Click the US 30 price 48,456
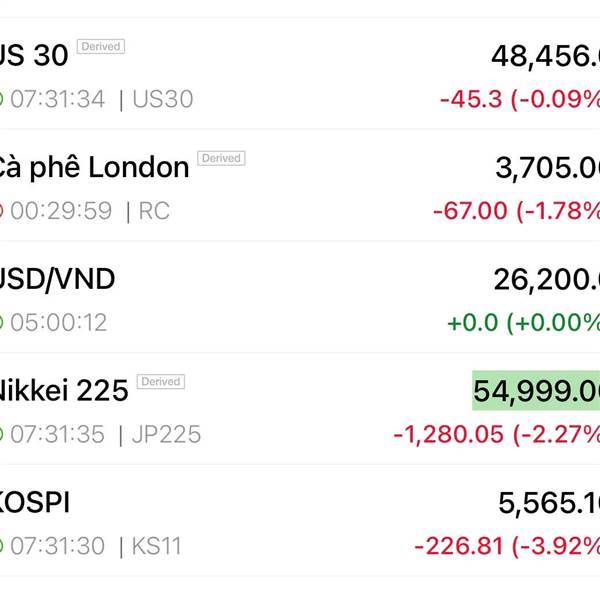 tap(545, 56)
